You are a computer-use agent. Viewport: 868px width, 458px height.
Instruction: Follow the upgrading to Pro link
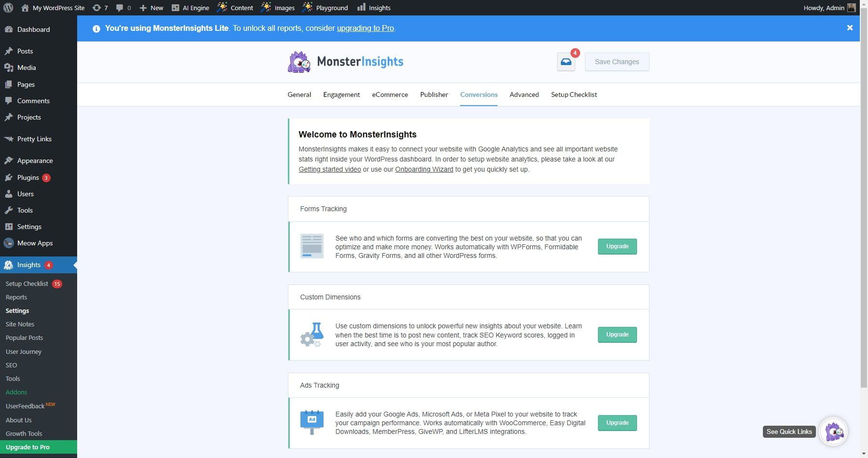[365, 28]
